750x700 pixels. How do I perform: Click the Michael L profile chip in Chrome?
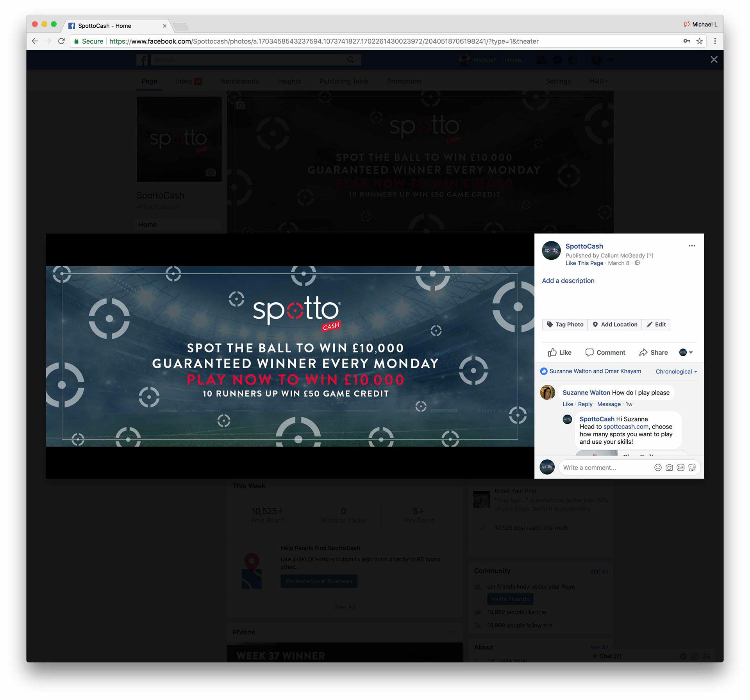(x=700, y=24)
